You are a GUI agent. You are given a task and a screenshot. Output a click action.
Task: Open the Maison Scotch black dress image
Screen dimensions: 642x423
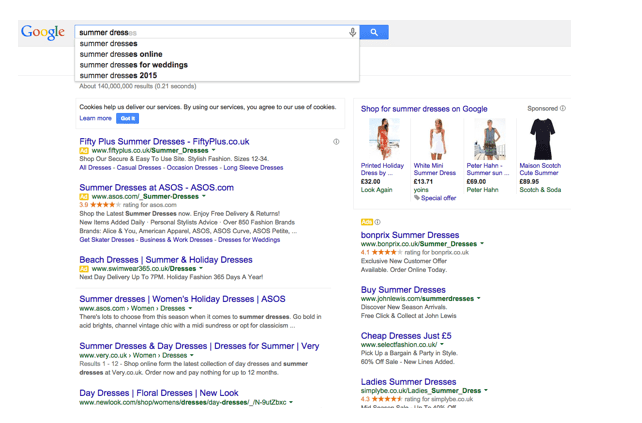tap(541, 139)
